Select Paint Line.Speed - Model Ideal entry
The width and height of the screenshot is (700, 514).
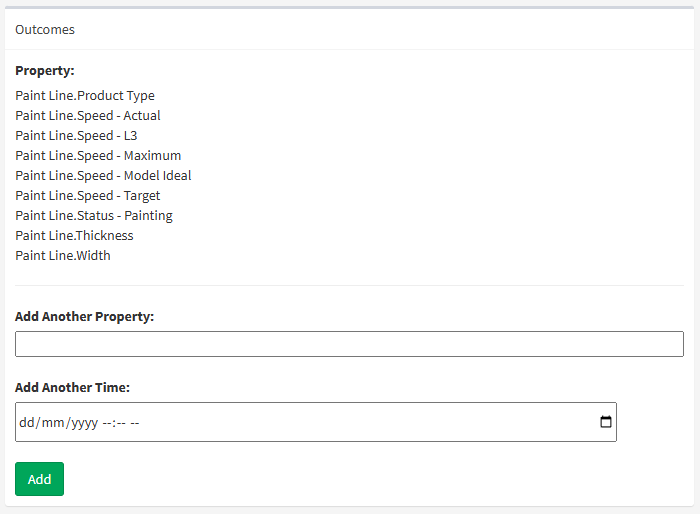pyautogui.click(x=103, y=176)
